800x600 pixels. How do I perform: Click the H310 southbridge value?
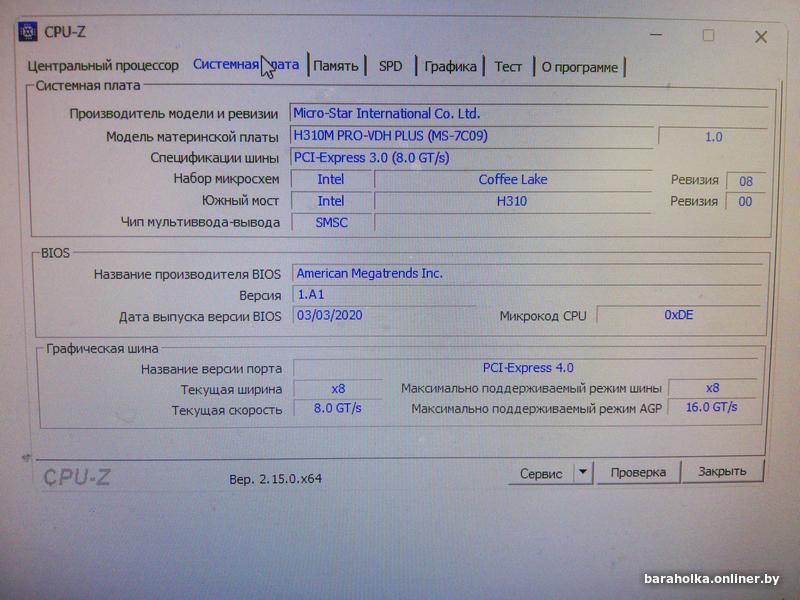pyautogui.click(x=512, y=201)
